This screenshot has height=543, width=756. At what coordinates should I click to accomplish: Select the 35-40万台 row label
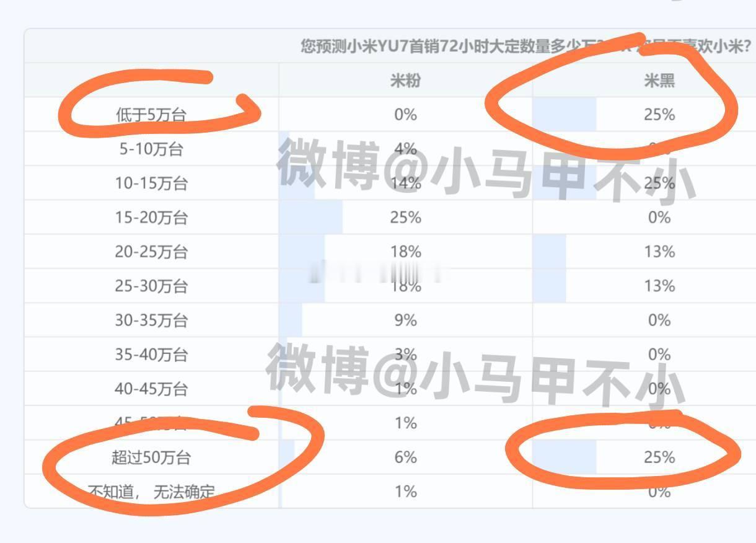(x=151, y=355)
